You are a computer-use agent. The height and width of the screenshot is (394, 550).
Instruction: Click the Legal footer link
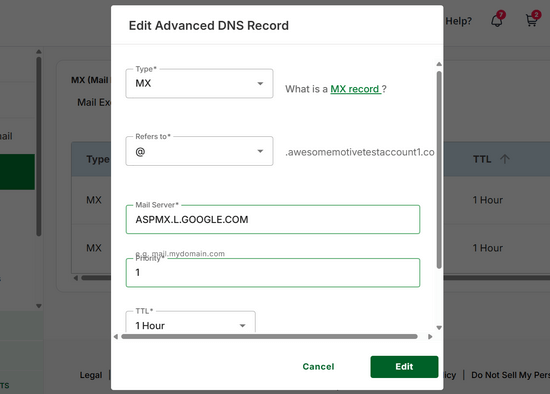tap(91, 375)
